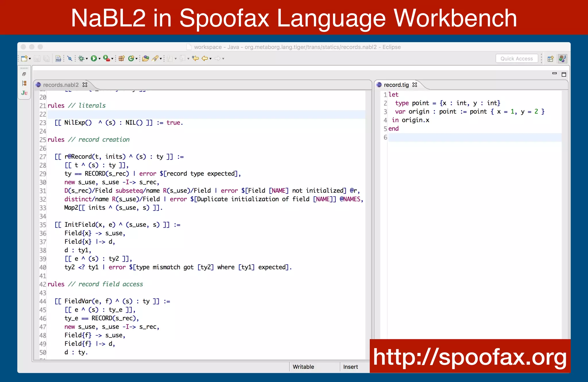Click the Debug bug icon
The height and width of the screenshot is (382, 588).
pyautogui.click(x=81, y=59)
